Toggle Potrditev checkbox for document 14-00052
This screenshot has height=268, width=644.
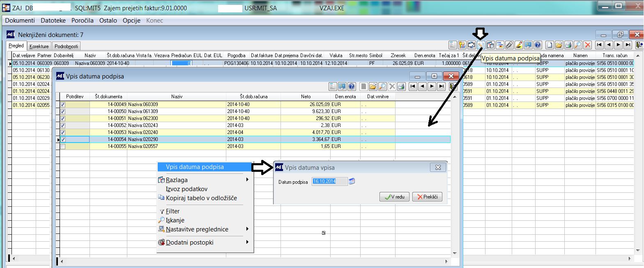point(63,125)
